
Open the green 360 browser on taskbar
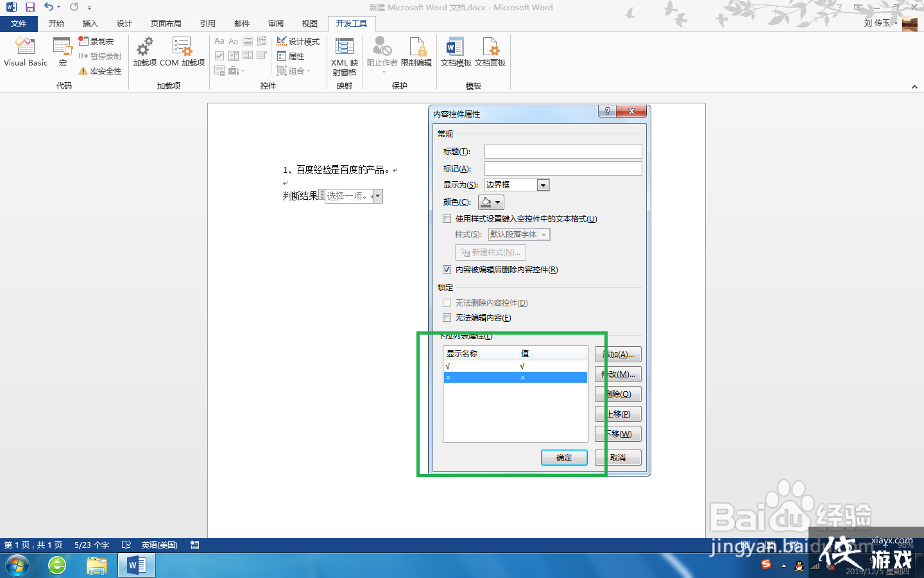57,566
